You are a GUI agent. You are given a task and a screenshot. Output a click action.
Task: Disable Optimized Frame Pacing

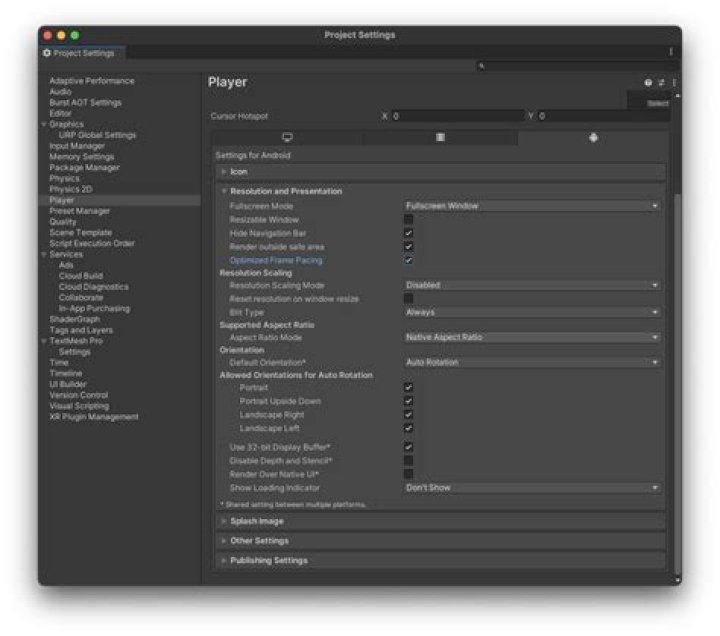click(408, 260)
